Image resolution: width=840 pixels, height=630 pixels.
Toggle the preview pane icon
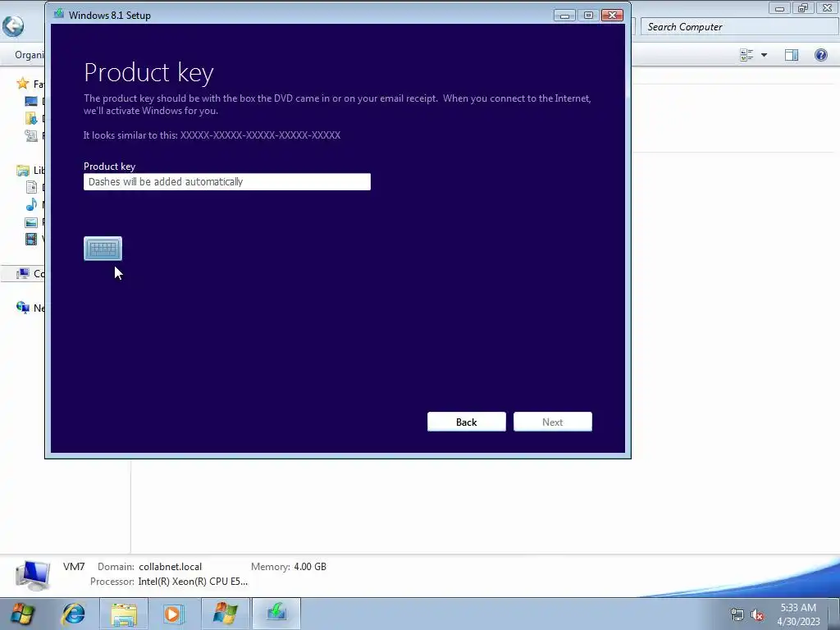coord(792,55)
